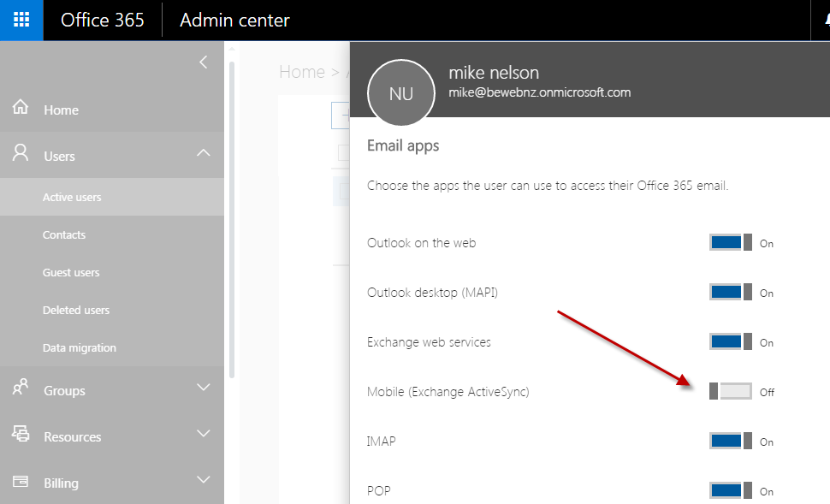830x504 pixels.
Task: Click the Admin center title link
Action: click(x=234, y=21)
